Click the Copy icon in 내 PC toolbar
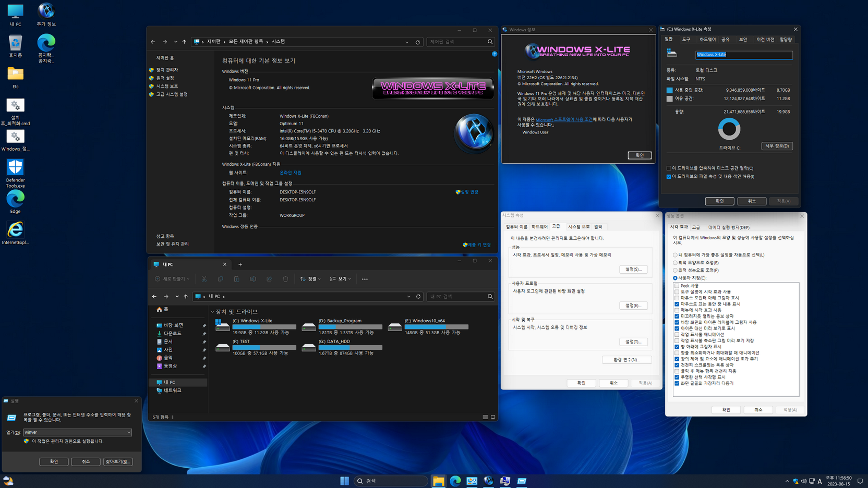The height and width of the screenshot is (488, 868). click(x=220, y=279)
